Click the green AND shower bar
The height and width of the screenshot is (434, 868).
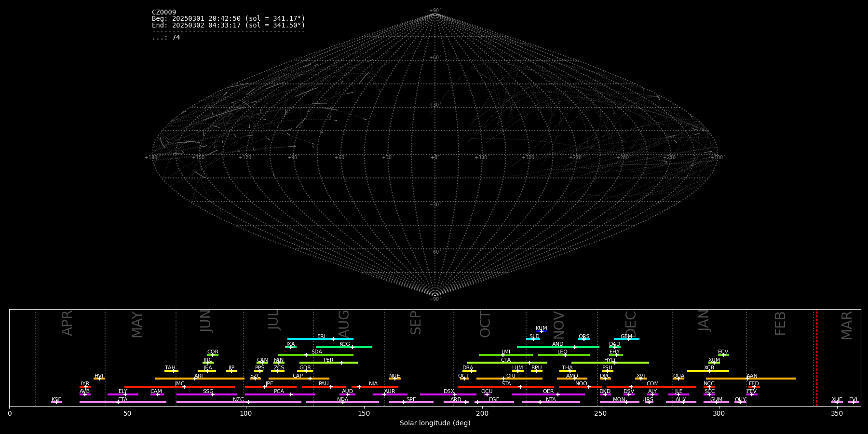point(558,347)
